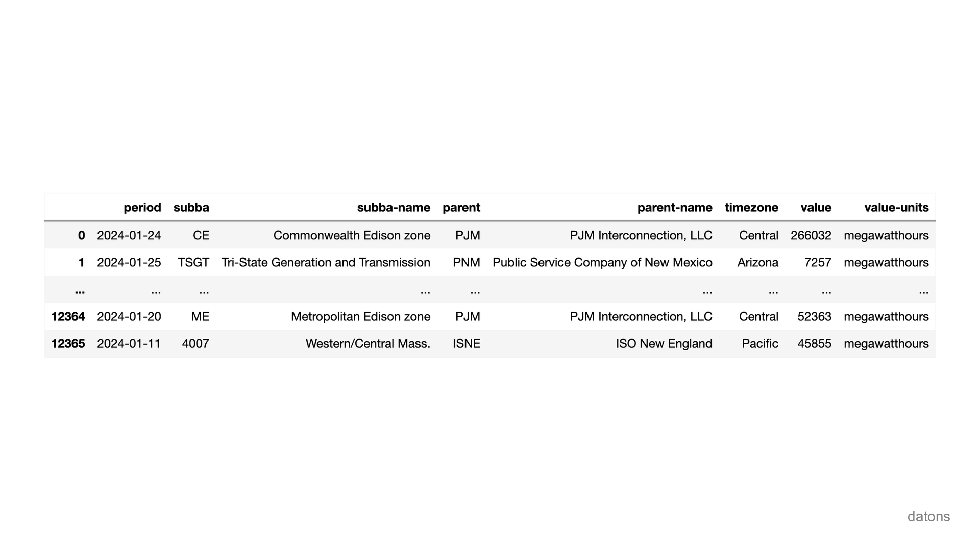Screen dimensions: 980x551
Task: Click the datons watermark text
Action: [928, 517]
